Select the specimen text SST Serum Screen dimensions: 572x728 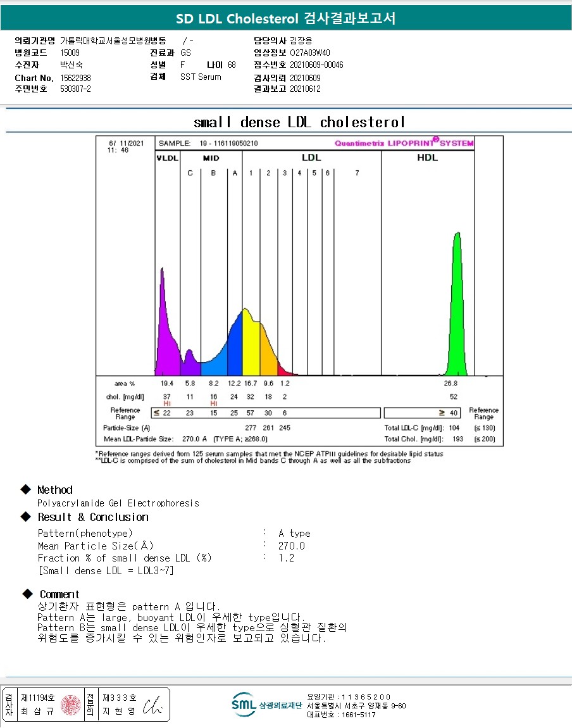click(x=201, y=77)
